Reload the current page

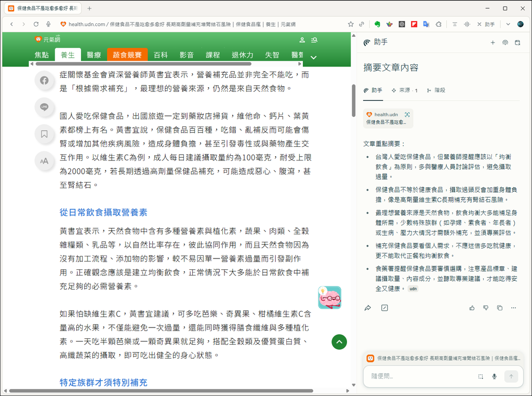pyautogui.click(x=36, y=24)
